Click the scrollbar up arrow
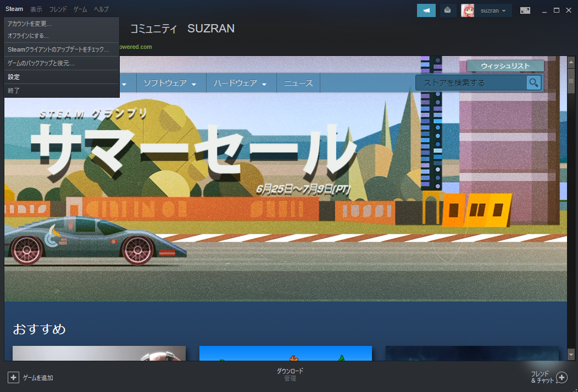The height and width of the screenshot is (392, 578). (571, 62)
